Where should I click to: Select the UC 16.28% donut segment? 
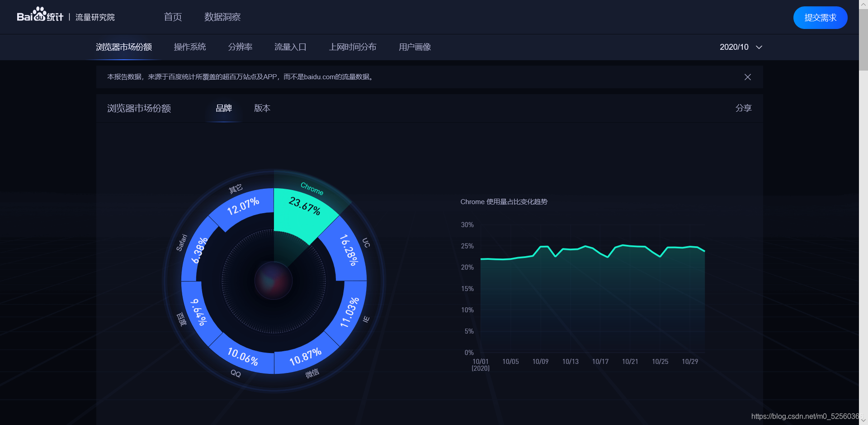click(347, 251)
